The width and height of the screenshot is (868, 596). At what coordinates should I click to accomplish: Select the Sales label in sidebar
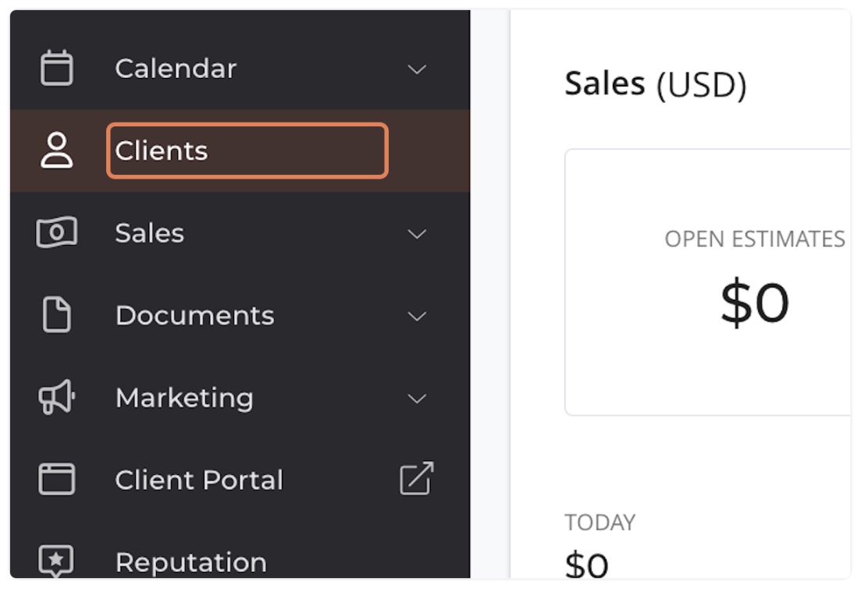[x=149, y=233]
